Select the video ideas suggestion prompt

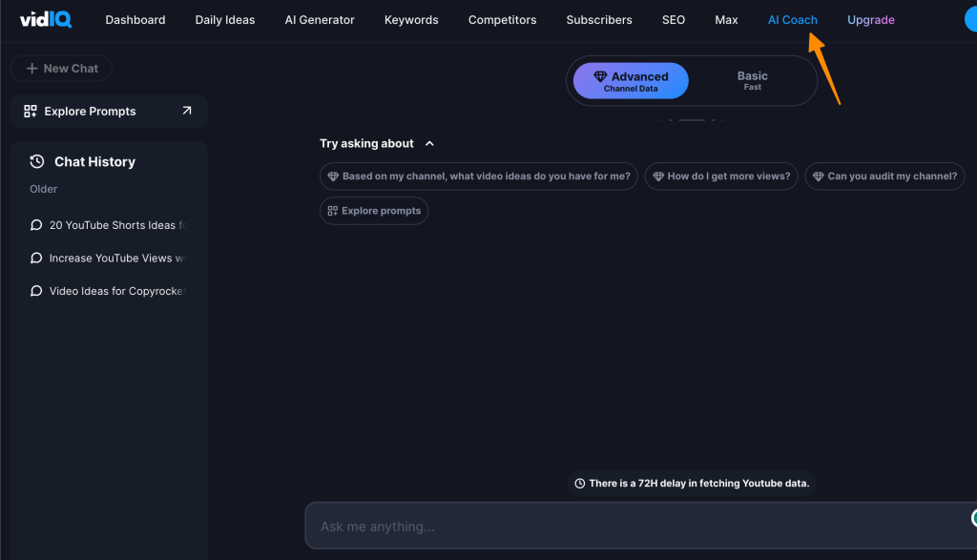tap(478, 176)
